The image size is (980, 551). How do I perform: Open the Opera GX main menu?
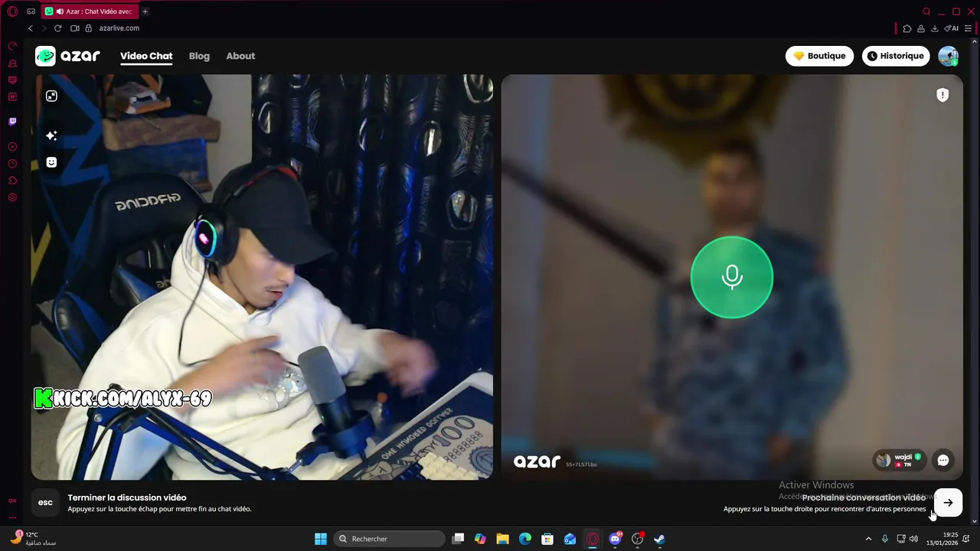(x=12, y=11)
